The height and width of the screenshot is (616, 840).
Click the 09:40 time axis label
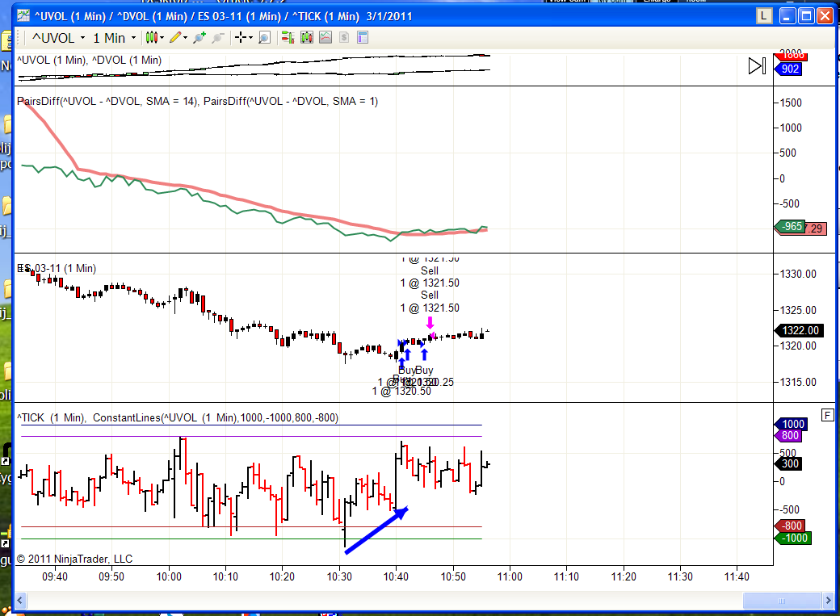tap(55, 577)
